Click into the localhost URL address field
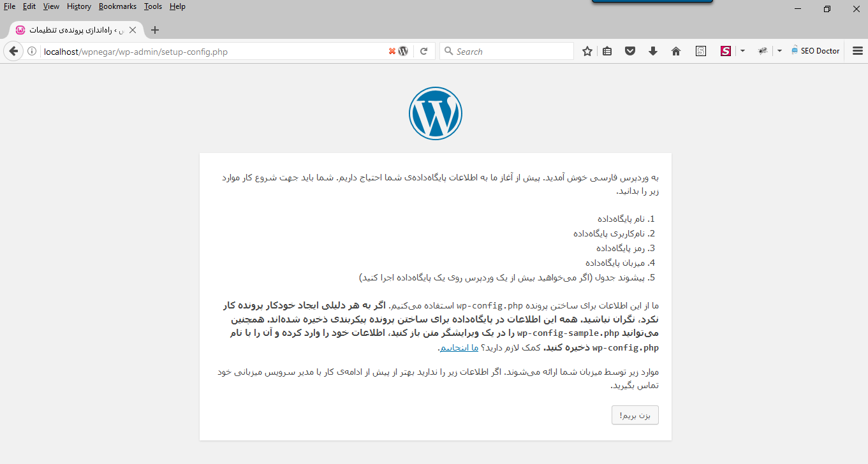Viewport: 868px width, 464px height. 214,52
